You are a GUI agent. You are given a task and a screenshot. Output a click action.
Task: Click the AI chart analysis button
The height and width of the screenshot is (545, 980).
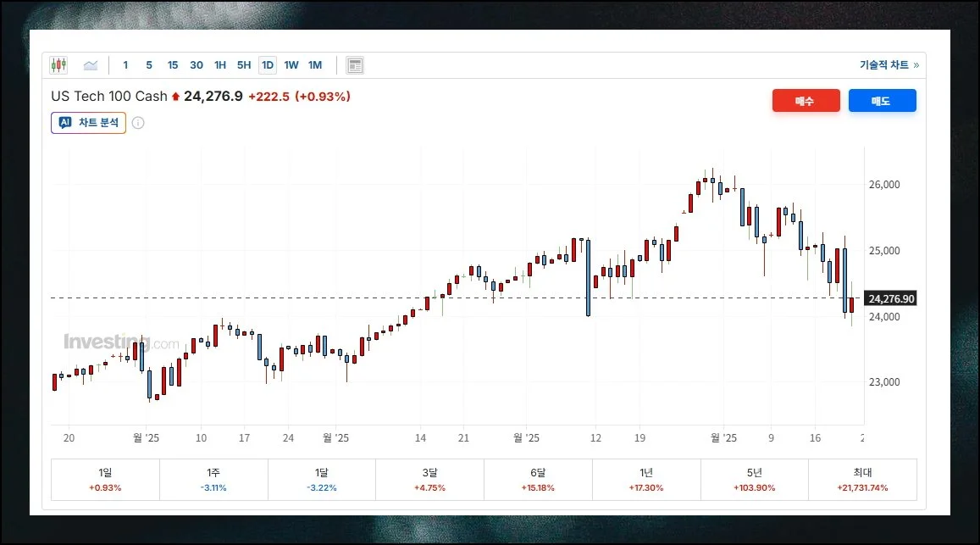pos(88,123)
